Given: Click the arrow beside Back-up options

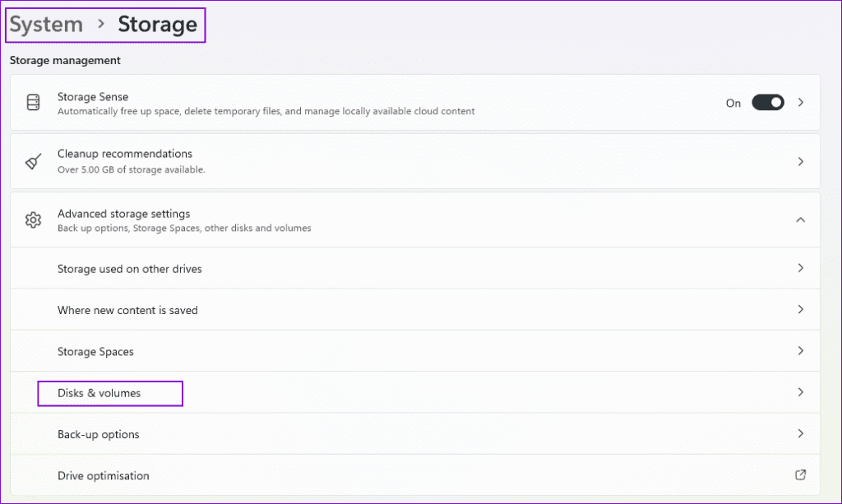Looking at the screenshot, I should point(800,434).
